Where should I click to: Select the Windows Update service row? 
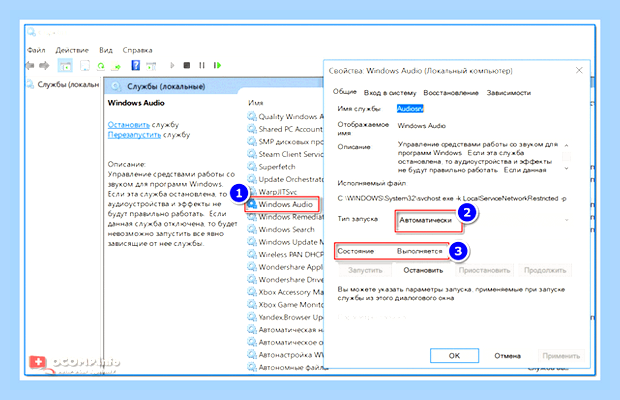[285, 242]
